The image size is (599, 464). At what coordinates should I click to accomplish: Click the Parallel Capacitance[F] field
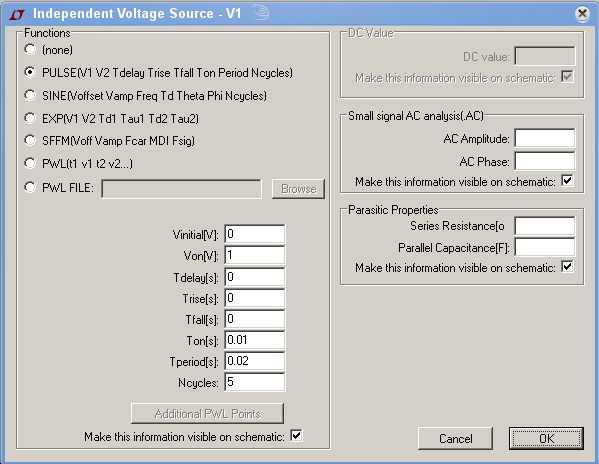point(545,247)
